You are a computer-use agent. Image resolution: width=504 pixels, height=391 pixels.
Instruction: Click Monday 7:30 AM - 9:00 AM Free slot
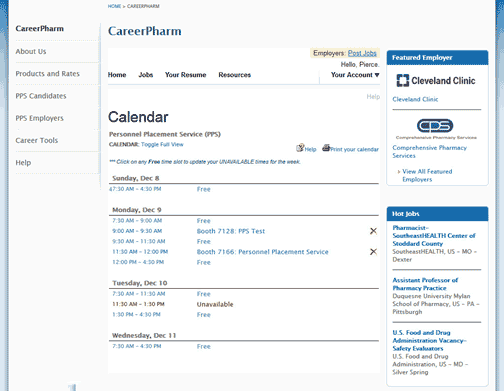tap(203, 221)
